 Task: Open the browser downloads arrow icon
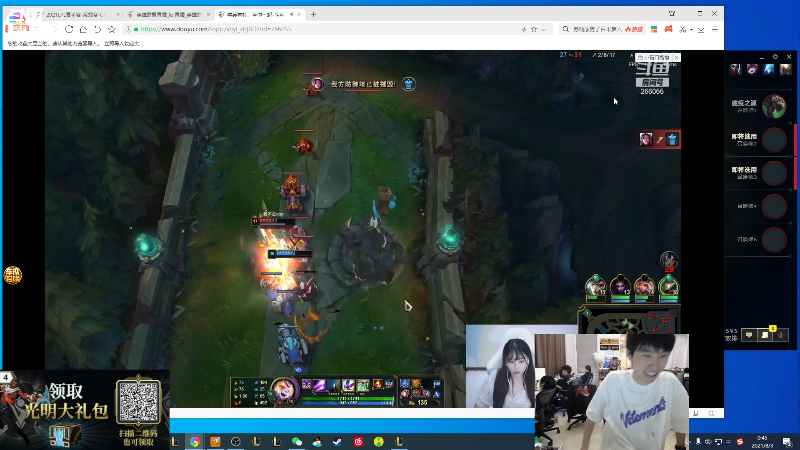point(701,30)
